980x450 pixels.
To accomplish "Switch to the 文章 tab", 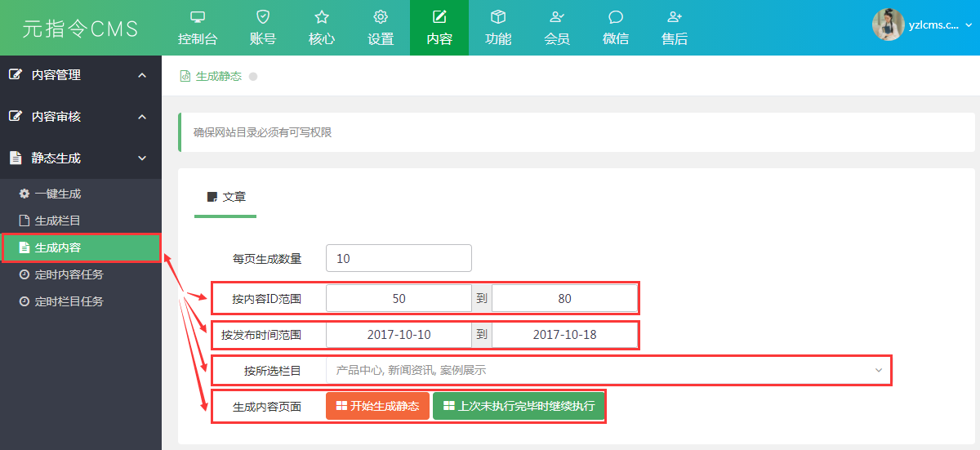I will point(226,197).
